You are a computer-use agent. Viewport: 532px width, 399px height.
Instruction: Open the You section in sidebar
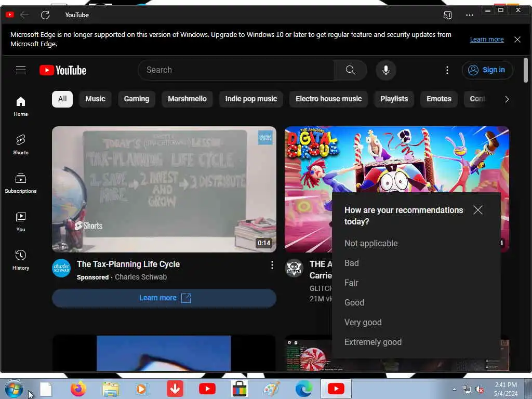coord(21,221)
